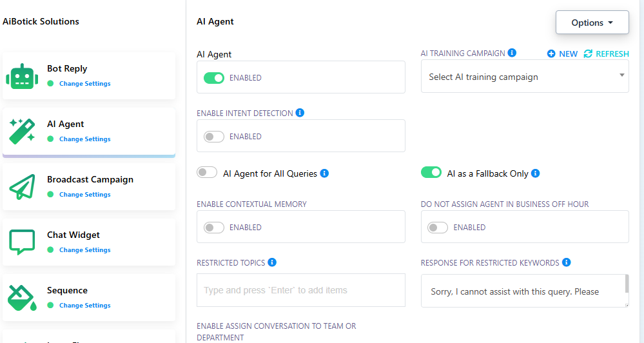This screenshot has height=343, width=644.
Task: Click the refresh arrows icon
Action: [588, 54]
